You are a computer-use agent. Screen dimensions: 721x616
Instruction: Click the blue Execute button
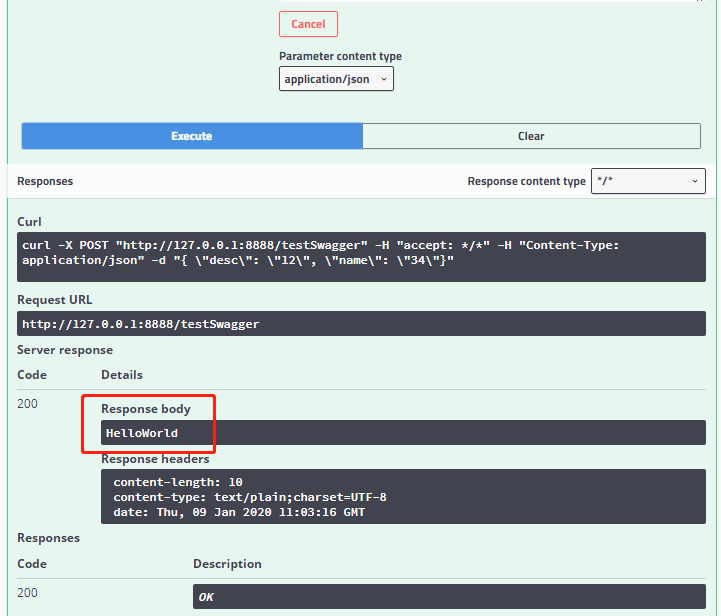click(192, 136)
